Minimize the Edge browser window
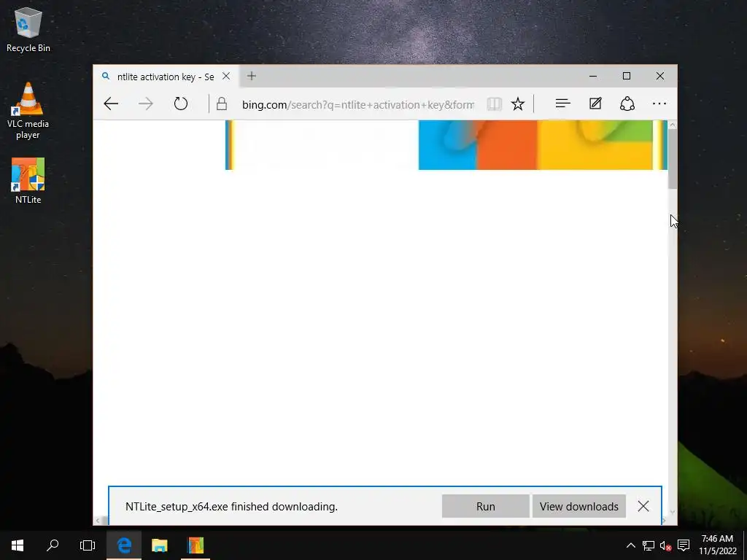The height and width of the screenshot is (560, 747). coord(593,76)
